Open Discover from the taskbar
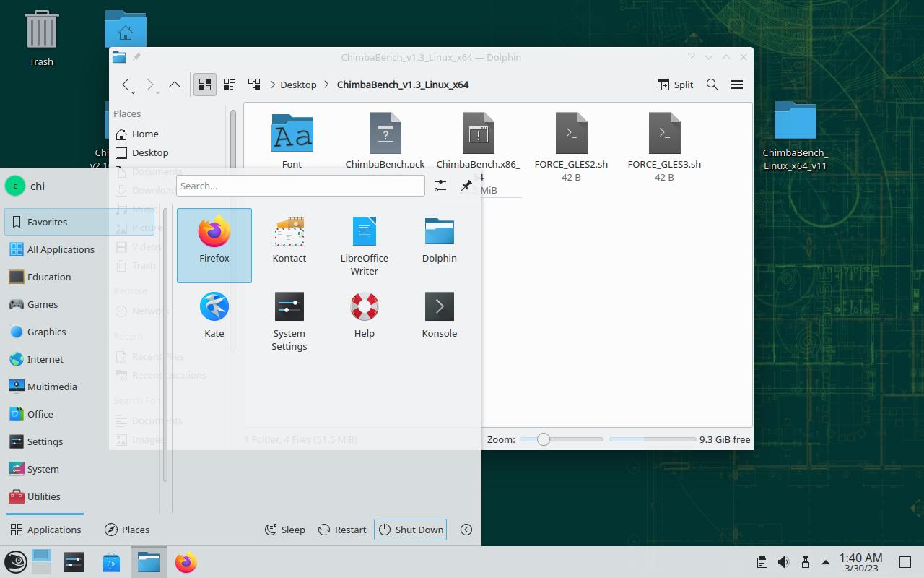The width and height of the screenshot is (924, 578). coord(111,562)
